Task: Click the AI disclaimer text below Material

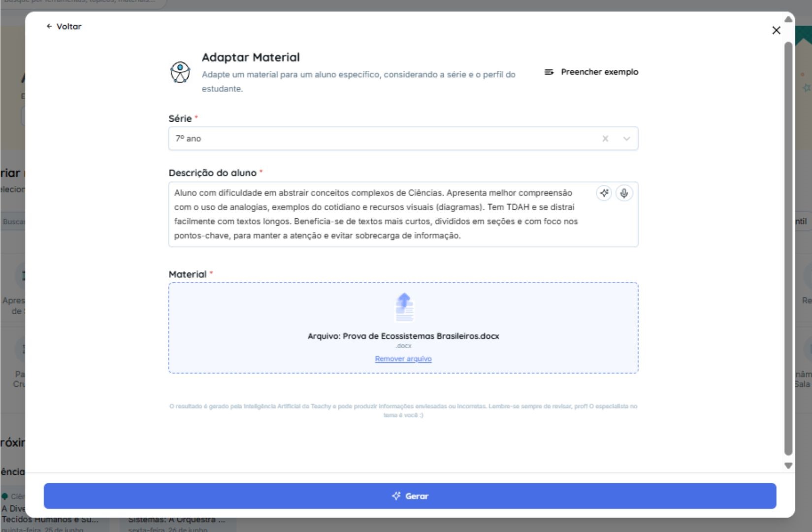Action: [x=403, y=411]
